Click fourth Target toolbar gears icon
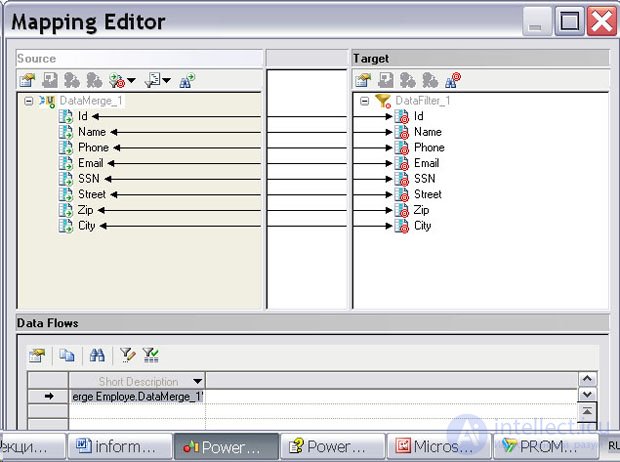 tap(430, 80)
